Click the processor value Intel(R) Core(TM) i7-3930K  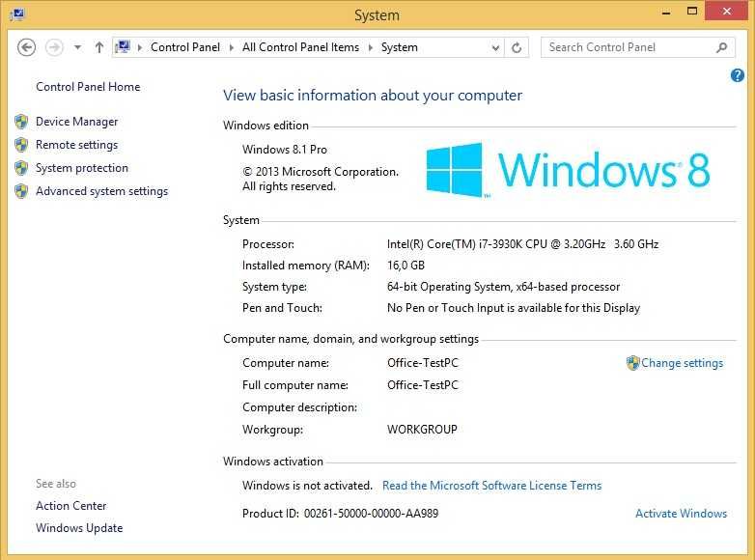click(x=522, y=244)
